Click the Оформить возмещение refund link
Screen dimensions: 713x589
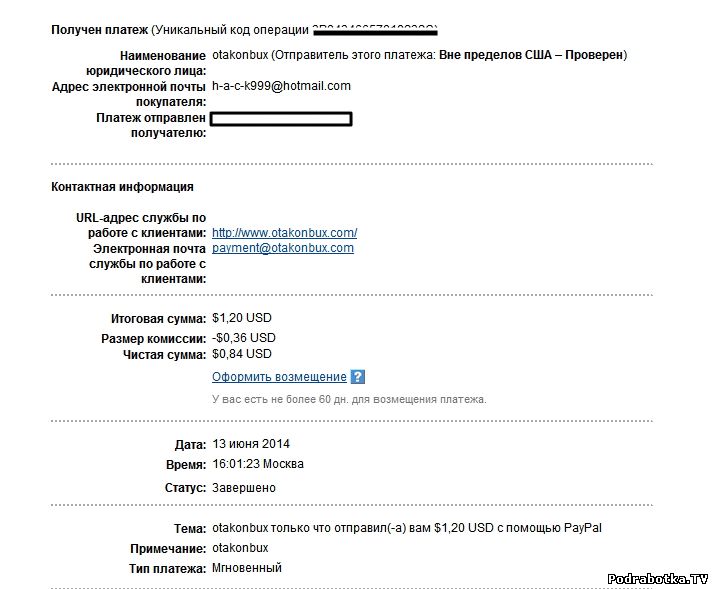(279, 377)
